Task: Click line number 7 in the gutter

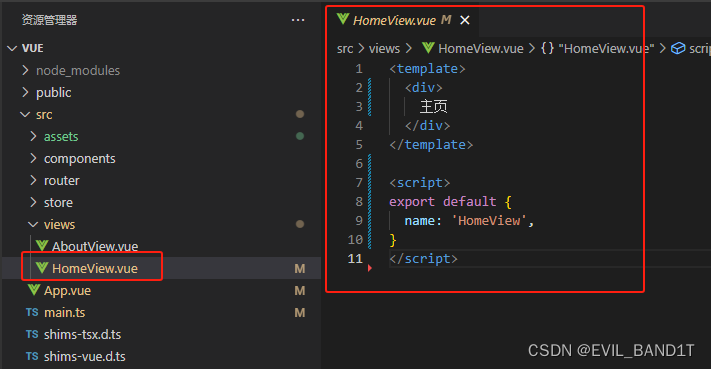Action: tap(359, 183)
